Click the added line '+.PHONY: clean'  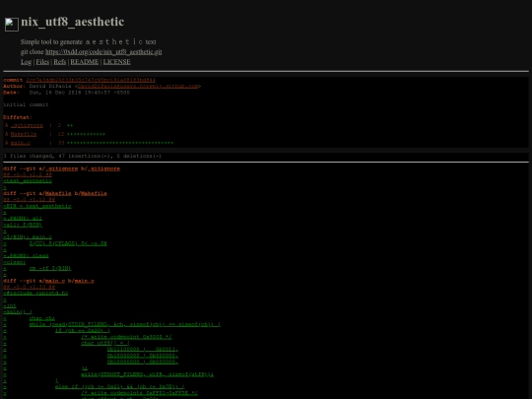click(26, 256)
